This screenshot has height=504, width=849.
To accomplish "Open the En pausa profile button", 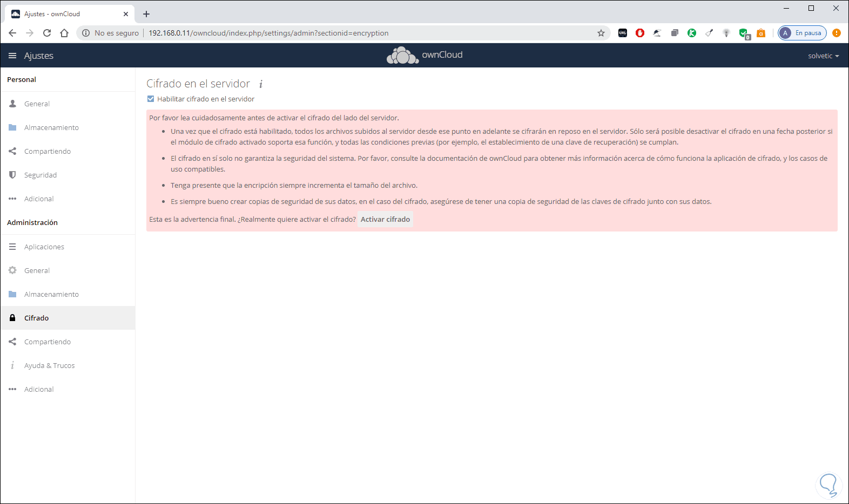I will coord(802,33).
